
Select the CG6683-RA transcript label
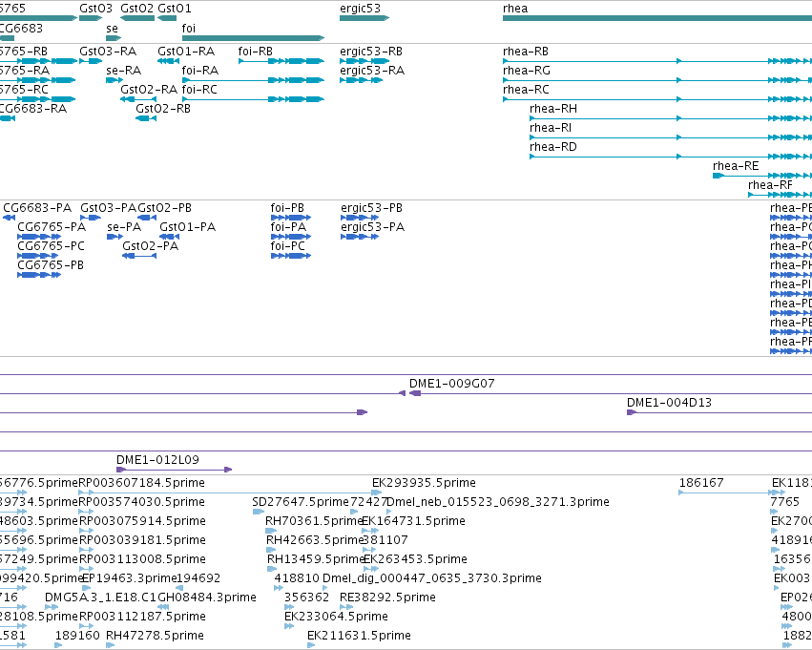pyautogui.click(x=33, y=109)
